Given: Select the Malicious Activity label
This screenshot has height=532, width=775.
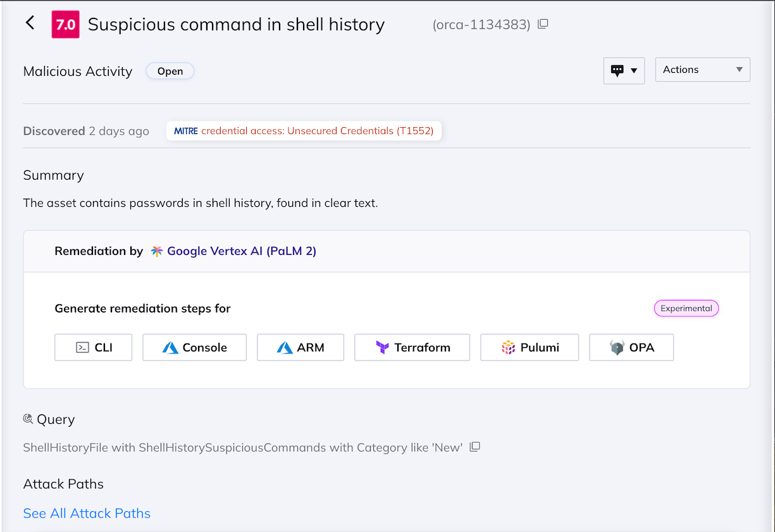Looking at the screenshot, I should click(x=77, y=71).
